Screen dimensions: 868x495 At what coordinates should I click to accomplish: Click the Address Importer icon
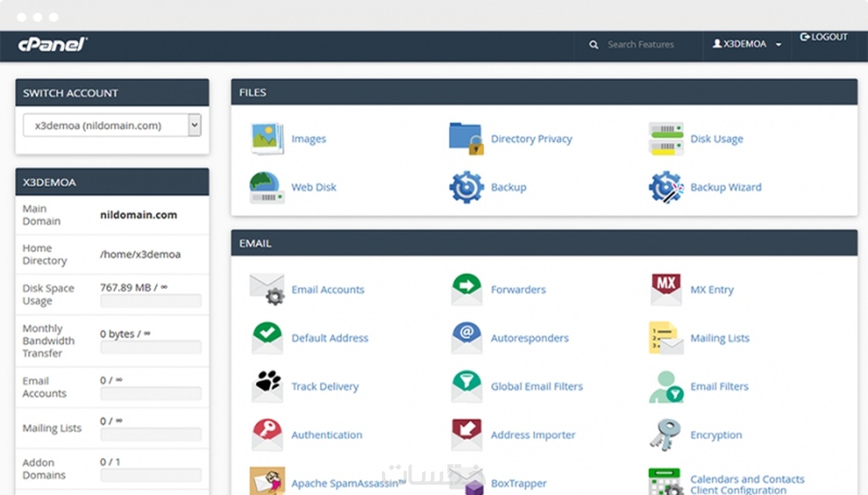466,435
